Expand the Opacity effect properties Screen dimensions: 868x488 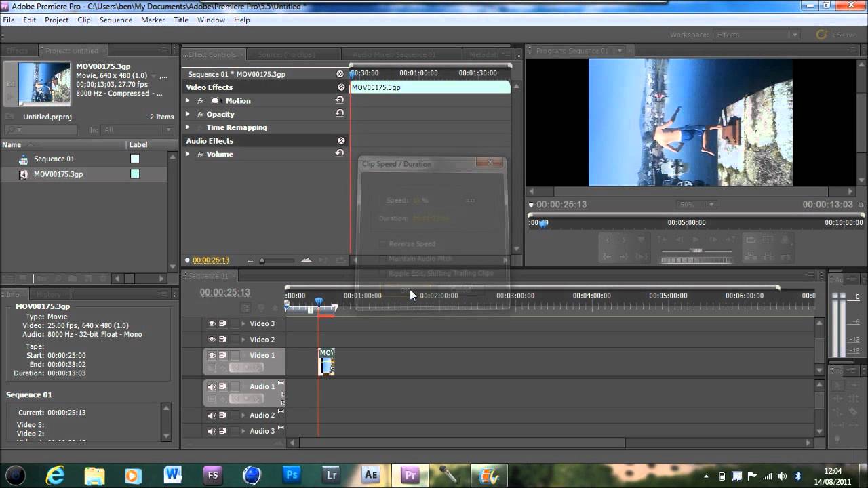[x=188, y=114]
